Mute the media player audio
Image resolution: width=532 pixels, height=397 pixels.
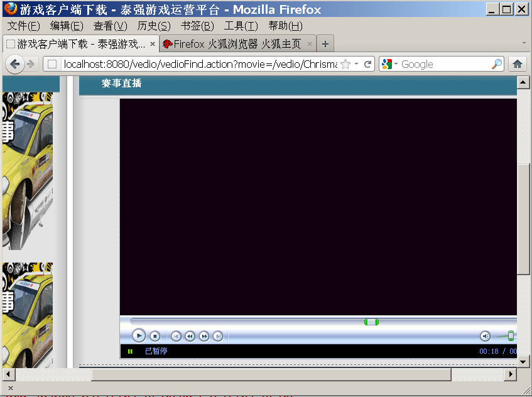pos(486,336)
